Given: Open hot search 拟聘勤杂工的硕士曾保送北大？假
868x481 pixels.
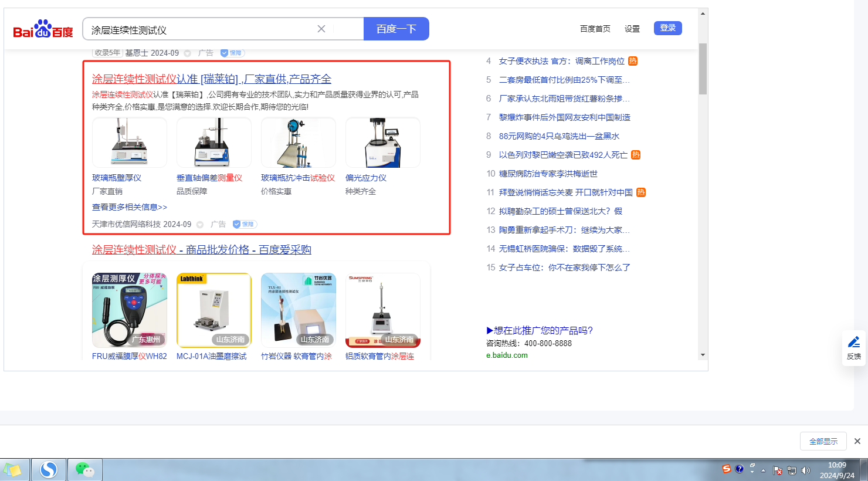Looking at the screenshot, I should 561,211.
